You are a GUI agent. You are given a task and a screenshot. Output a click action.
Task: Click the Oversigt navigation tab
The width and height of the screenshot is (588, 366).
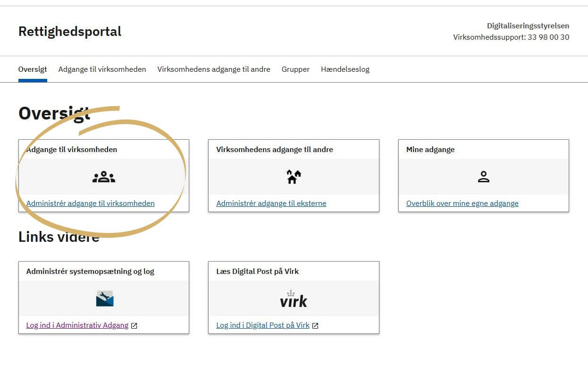[33, 69]
